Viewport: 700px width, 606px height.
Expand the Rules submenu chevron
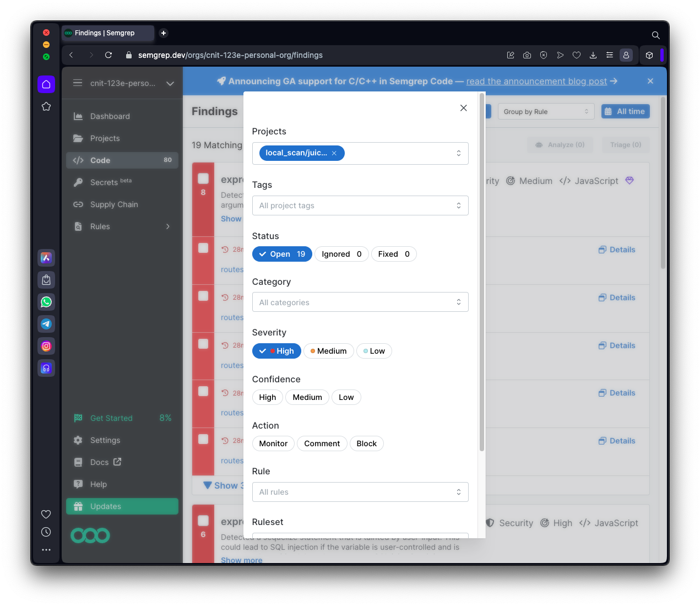(168, 226)
